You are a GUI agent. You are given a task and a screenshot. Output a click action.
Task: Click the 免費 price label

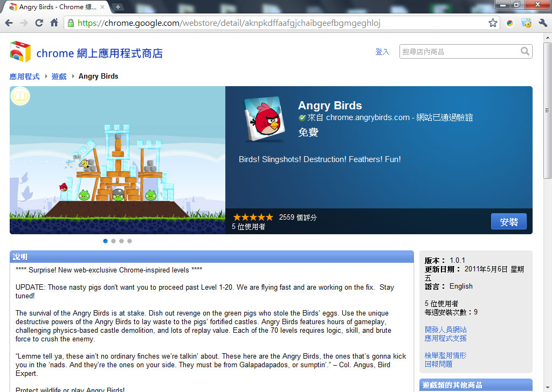[308, 132]
